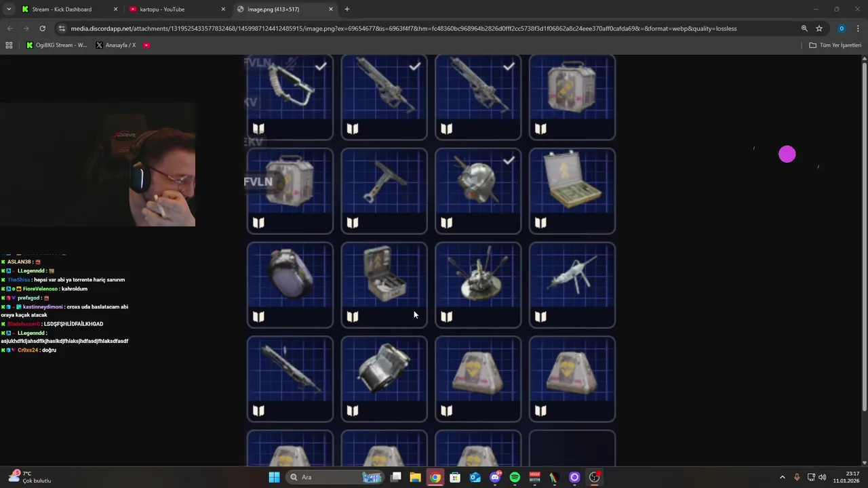Open the Chrome three-dot menu

tap(858, 28)
